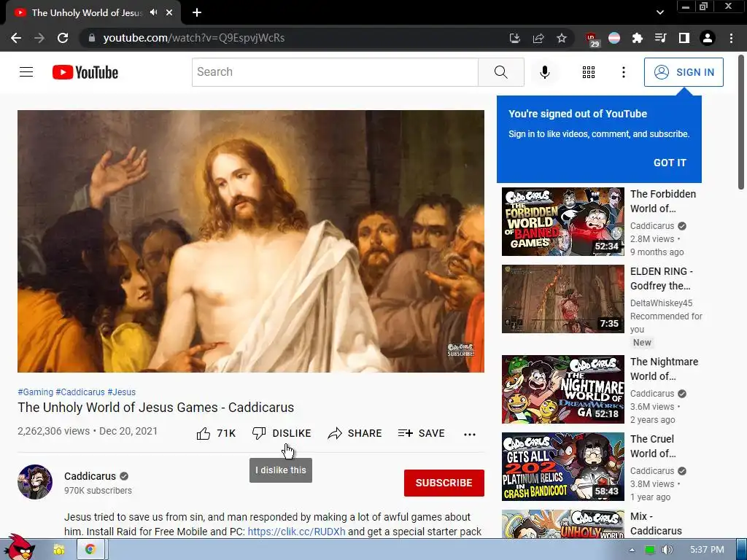Open the tab search dropdown arrow
The width and height of the screenshot is (747, 560).
[x=659, y=12]
